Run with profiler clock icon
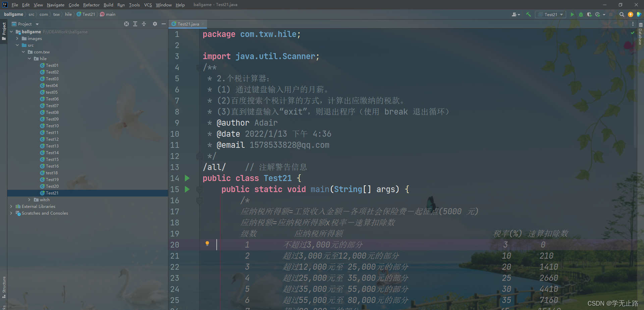This screenshot has width=644, height=310. [x=598, y=14]
